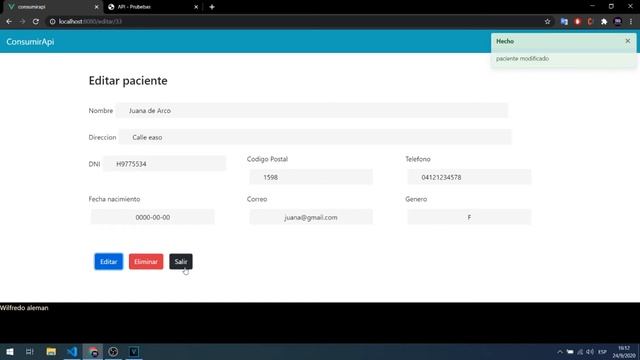Screen dimensions: 640x360
Task: Click the network tray icon
Action: (580, 352)
